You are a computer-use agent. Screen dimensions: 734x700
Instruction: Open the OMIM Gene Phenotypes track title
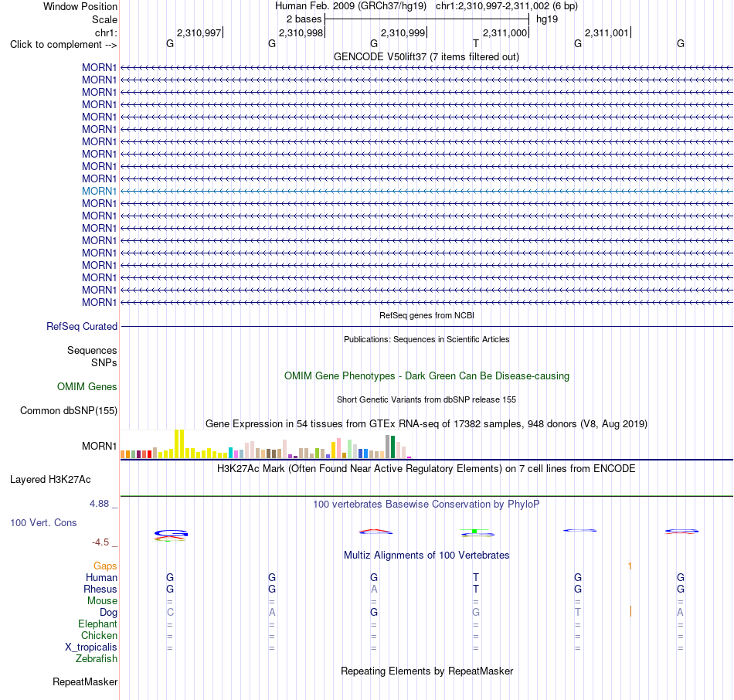pos(426,376)
